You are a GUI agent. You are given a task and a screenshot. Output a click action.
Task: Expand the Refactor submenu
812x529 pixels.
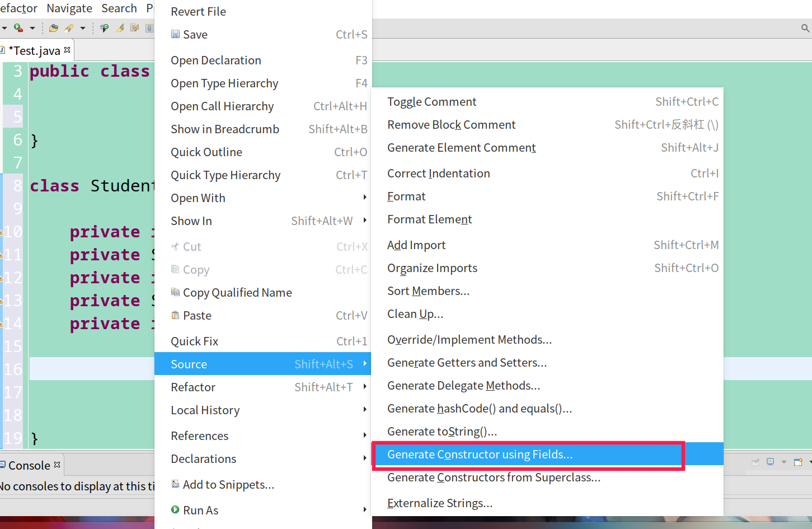(263, 387)
